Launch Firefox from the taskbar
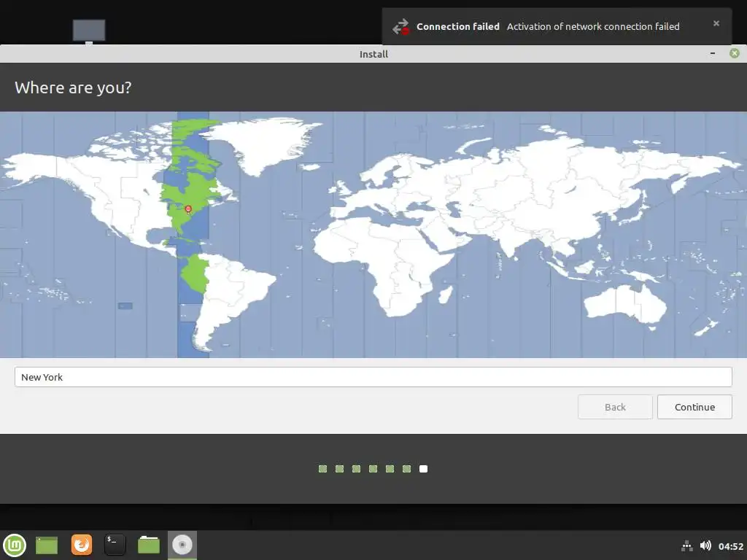 point(82,545)
